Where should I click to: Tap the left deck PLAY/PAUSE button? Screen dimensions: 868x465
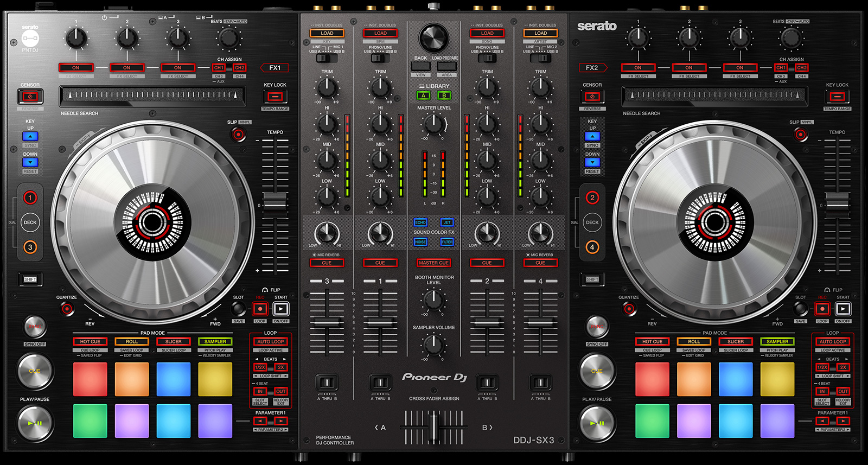[x=35, y=423]
